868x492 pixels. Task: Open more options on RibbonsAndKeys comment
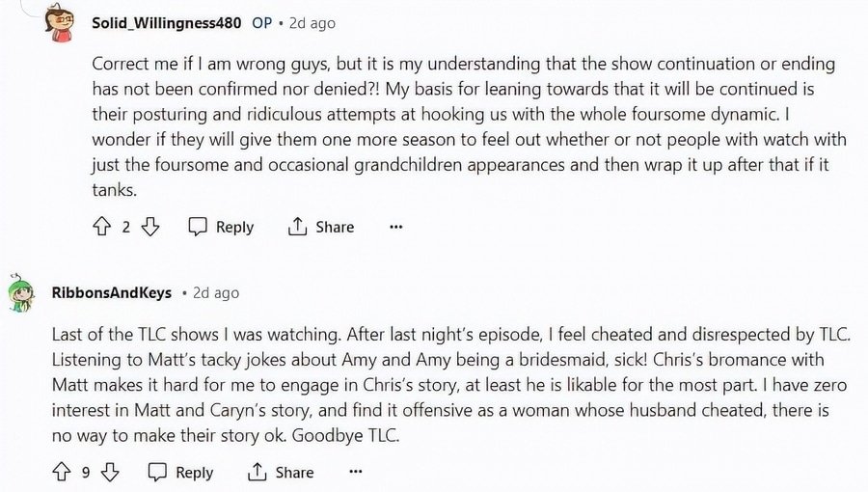[355, 472]
